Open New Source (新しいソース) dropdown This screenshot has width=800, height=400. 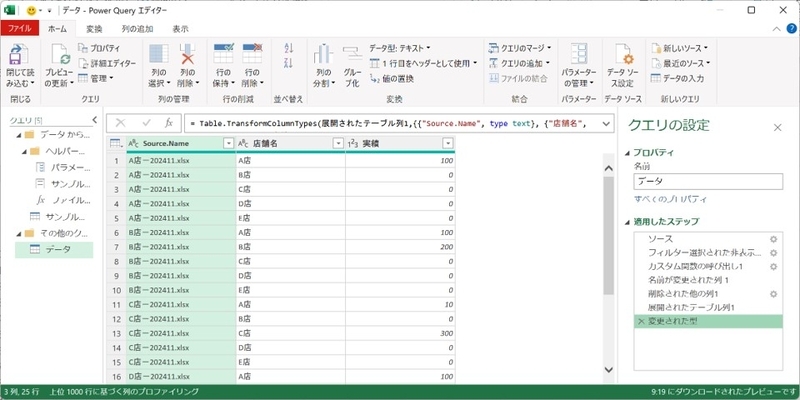pyautogui.click(x=680, y=48)
